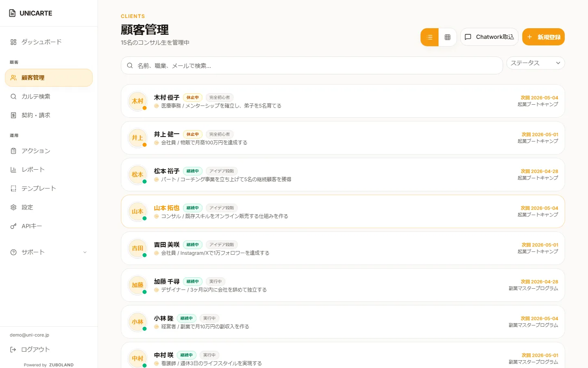
Task: Click the サポート help circle icon
Action: (13, 252)
